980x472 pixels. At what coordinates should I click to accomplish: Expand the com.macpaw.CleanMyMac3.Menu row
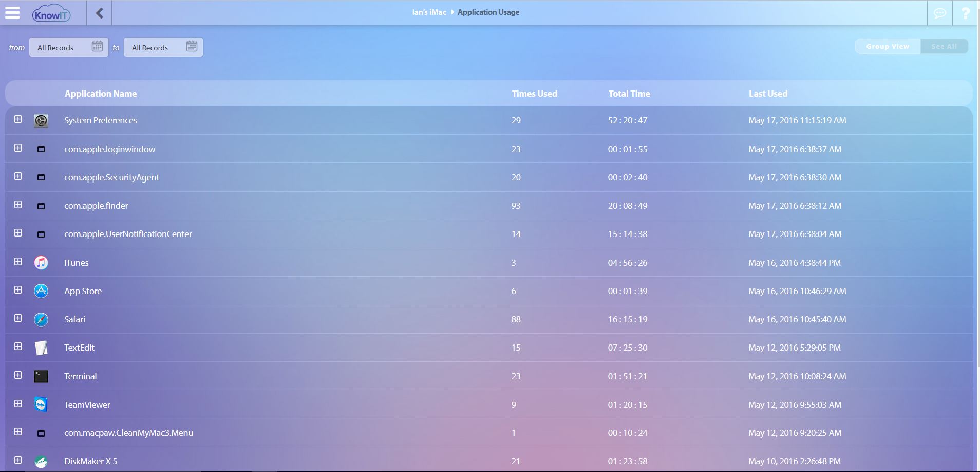[x=18, y=432]
